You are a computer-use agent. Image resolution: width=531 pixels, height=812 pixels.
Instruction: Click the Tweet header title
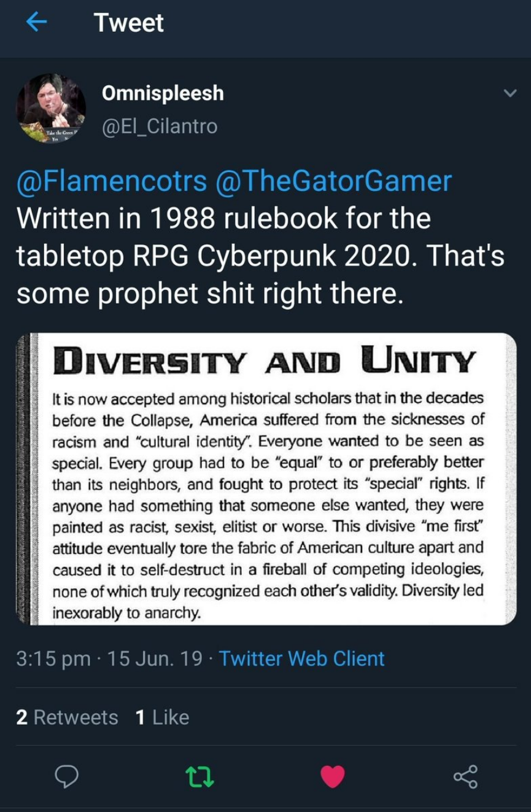point(129,23)
